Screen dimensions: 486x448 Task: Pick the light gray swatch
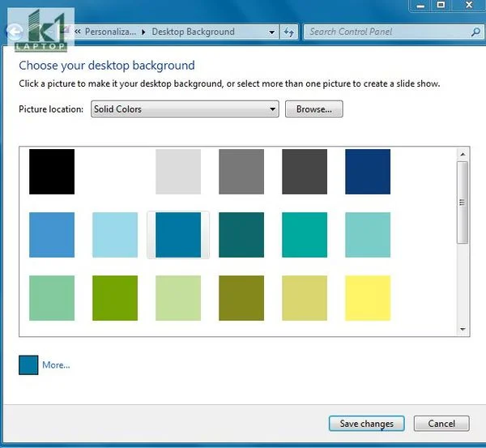point(178,172)
